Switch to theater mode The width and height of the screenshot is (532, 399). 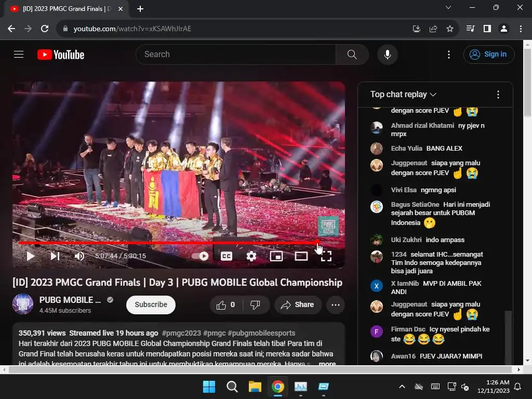click(x=301, y=256)
